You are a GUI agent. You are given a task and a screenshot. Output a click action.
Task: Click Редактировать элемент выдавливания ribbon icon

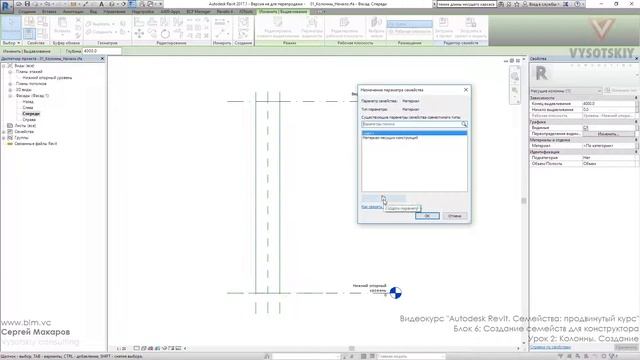point(278,27)
